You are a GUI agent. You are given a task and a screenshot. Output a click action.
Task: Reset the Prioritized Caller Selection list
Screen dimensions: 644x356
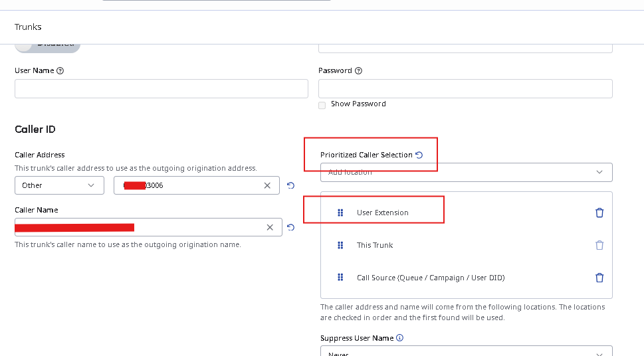tap(419, 155)
